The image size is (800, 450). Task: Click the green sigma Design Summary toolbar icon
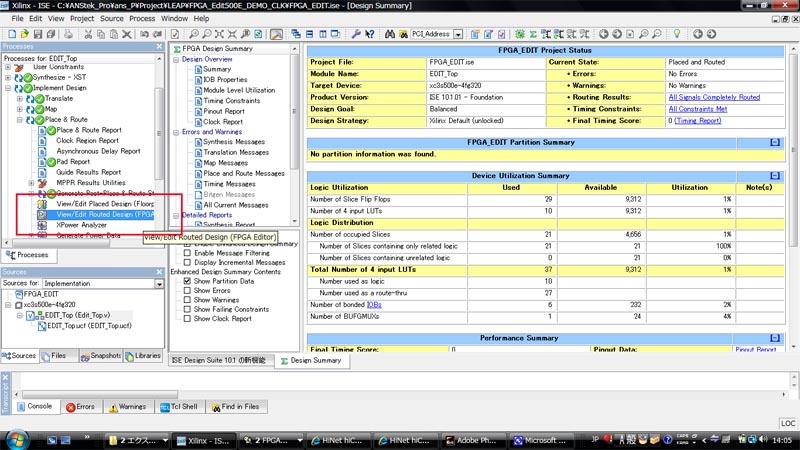coord(533,34)
